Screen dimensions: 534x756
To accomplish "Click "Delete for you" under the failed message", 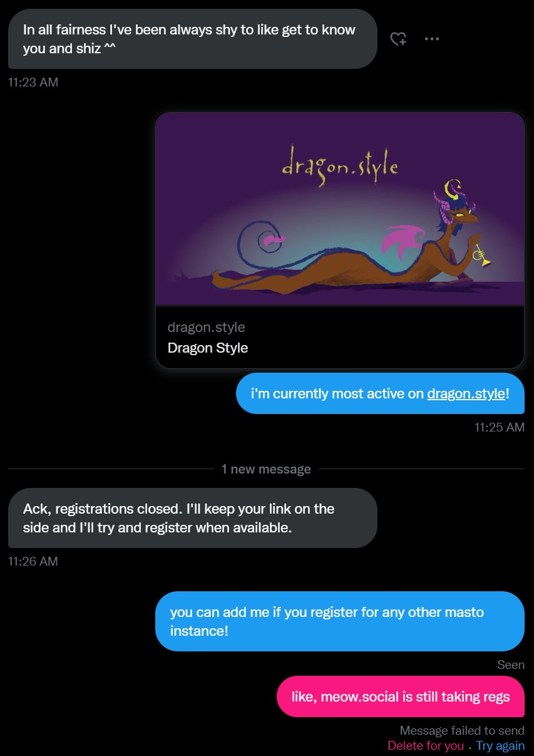I will [x=426, y=745].
